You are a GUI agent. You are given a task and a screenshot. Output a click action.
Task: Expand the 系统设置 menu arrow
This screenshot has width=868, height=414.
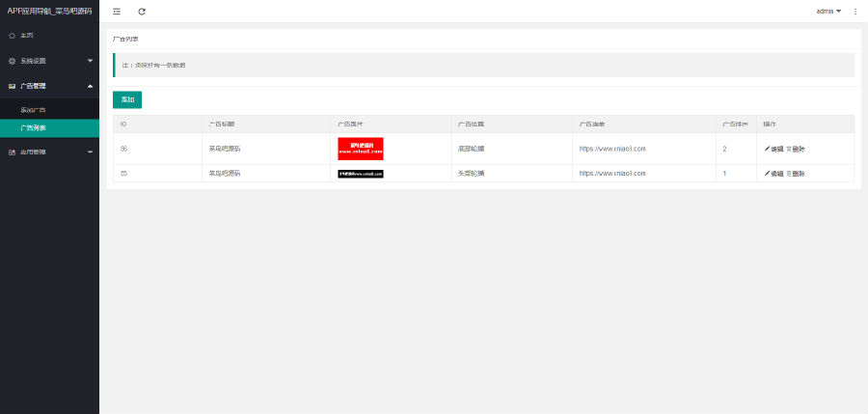[x=90, y=61]
